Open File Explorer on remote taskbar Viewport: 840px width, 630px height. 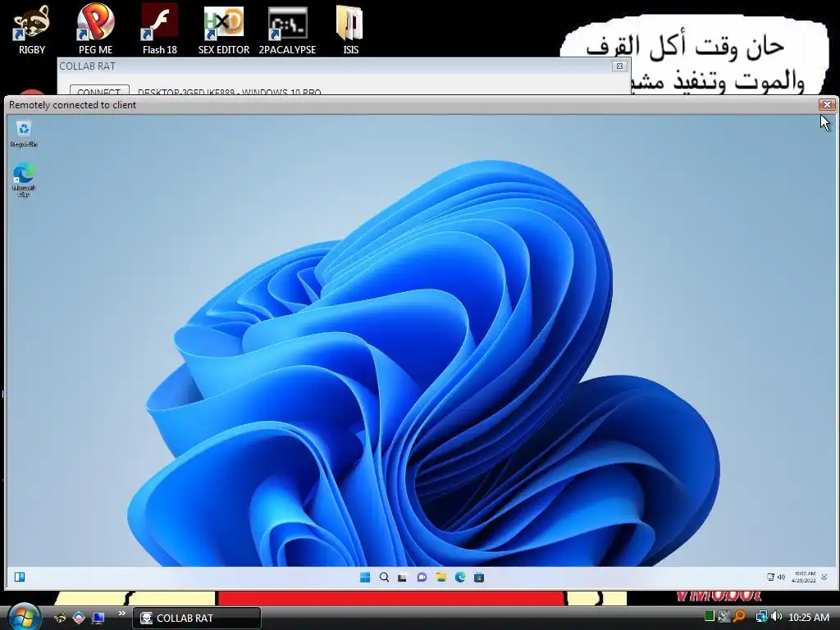(x=441, y=577)
